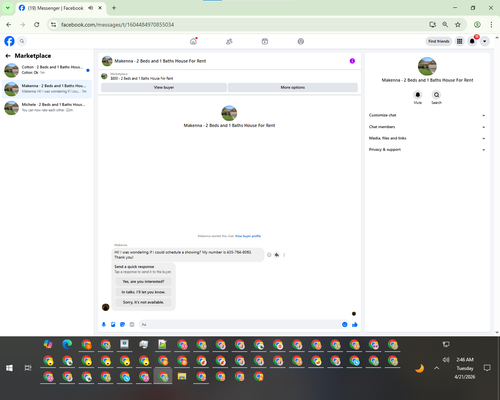Click the notifications bell icon

pos(472,41)
